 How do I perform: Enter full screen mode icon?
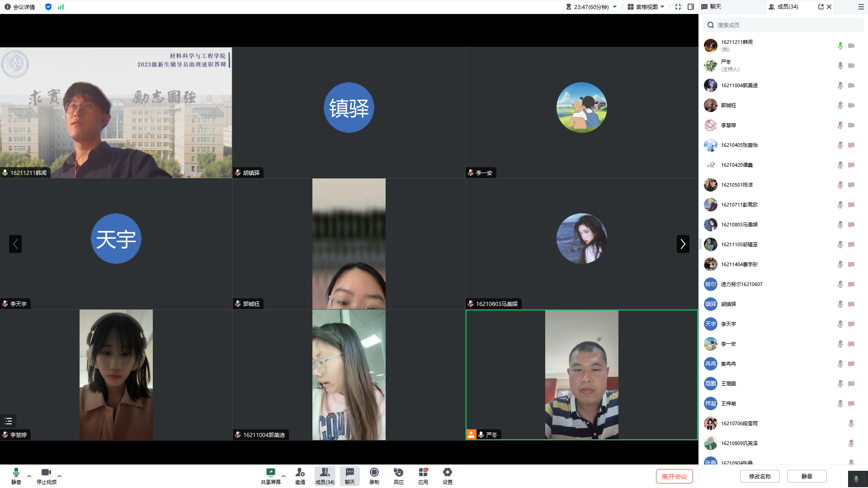678,7
